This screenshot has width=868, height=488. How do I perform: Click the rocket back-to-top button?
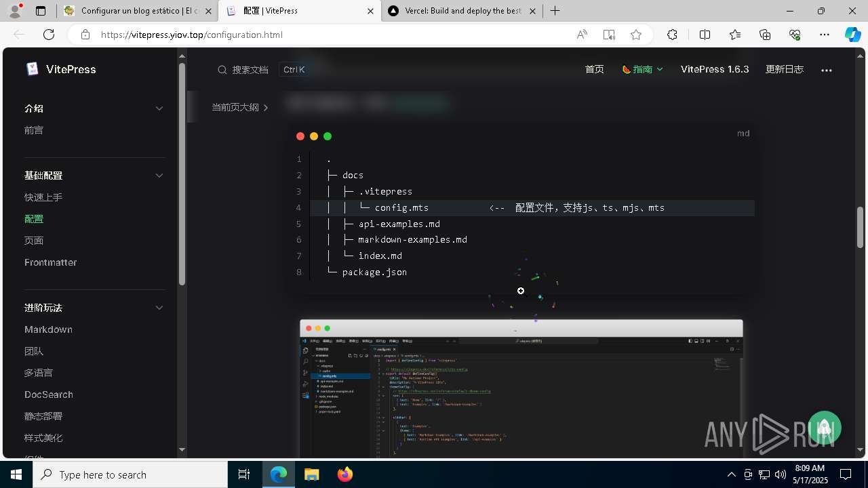tap(825, 428)
